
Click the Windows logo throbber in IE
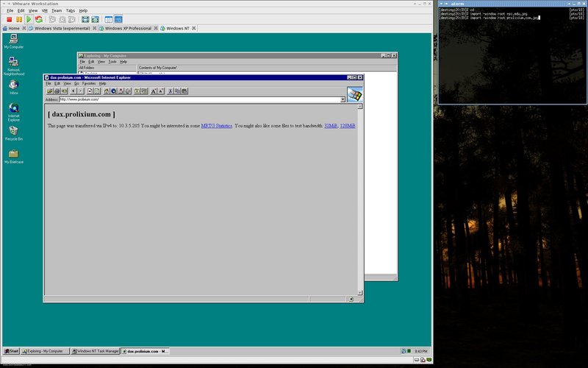click(x=355, y=95)
